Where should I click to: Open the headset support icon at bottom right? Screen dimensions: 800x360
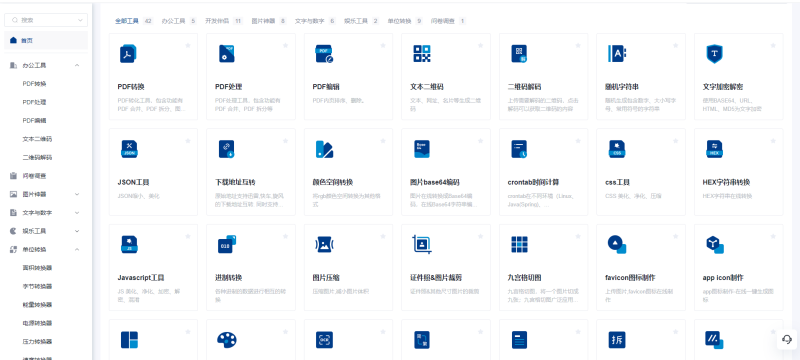pos(787,340)
